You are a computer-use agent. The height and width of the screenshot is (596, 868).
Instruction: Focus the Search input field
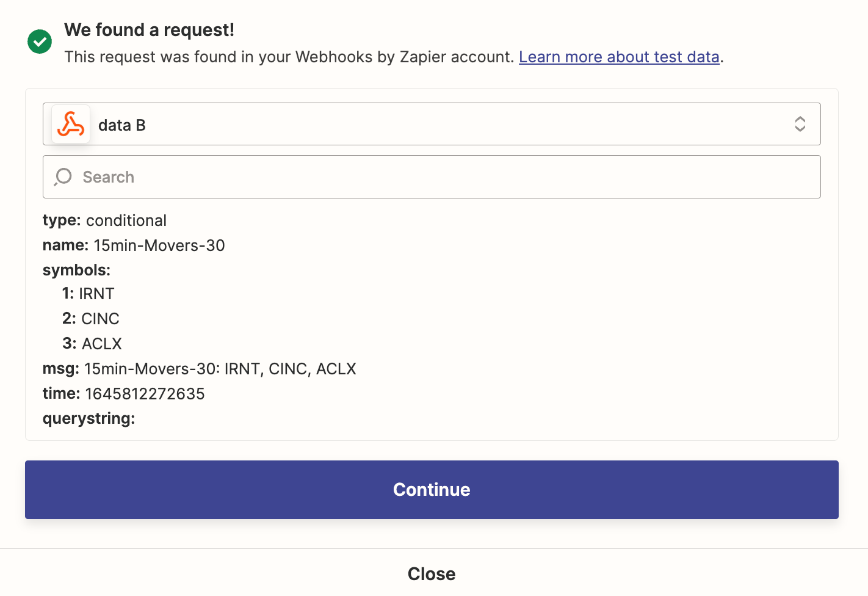point(432,177)
